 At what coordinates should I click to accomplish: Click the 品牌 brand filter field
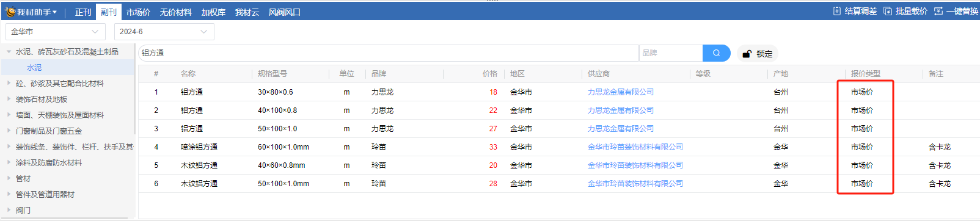tap(671, 53)
